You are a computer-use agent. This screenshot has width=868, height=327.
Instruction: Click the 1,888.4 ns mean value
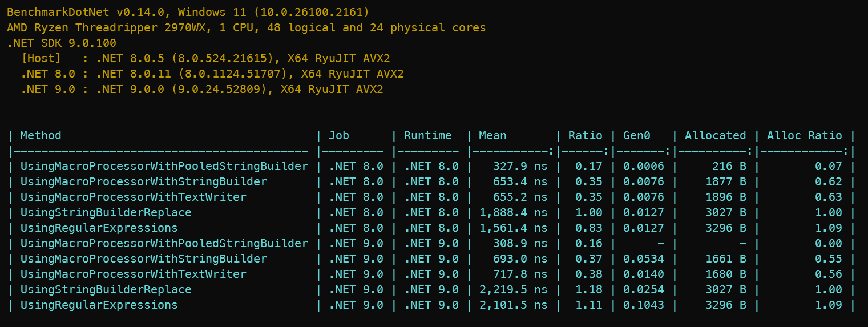(x=514, y=212)
